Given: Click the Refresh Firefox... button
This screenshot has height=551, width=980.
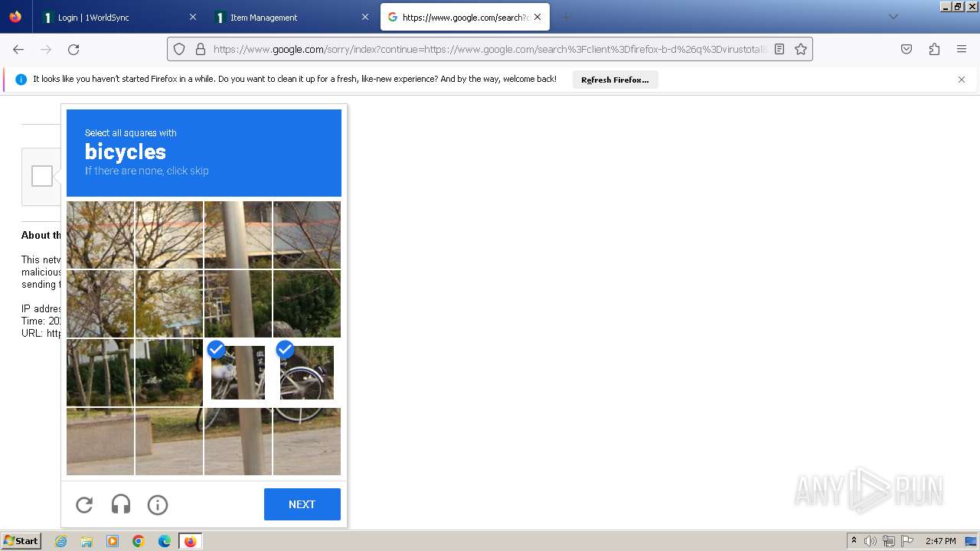Looking at the screenshot, I should coord(615,80).
